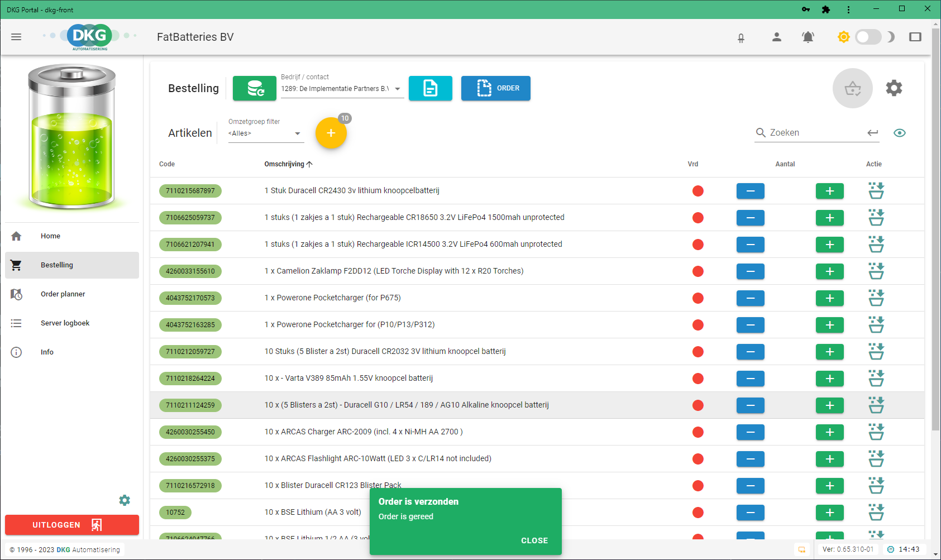Decrease quantity for Camelion Zaklamp row
Image resolution: width=941 pixels, height=560 pixels.
coord(751,271)
